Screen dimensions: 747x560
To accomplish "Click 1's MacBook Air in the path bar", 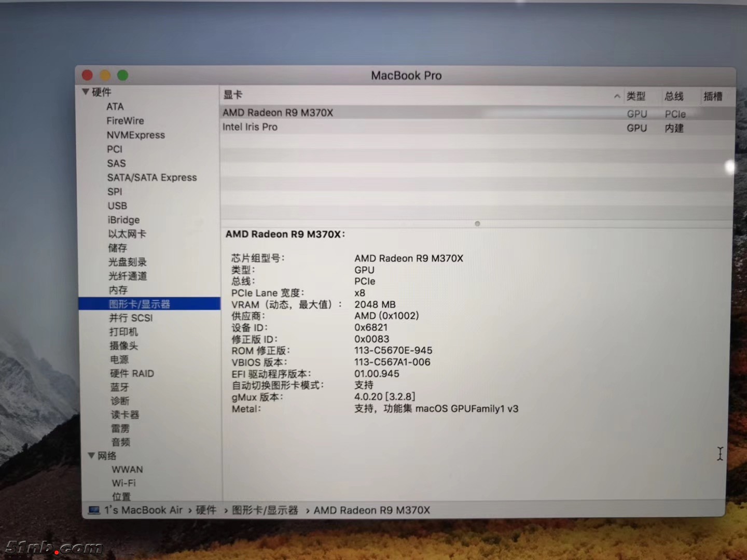I will click(143, 510).
